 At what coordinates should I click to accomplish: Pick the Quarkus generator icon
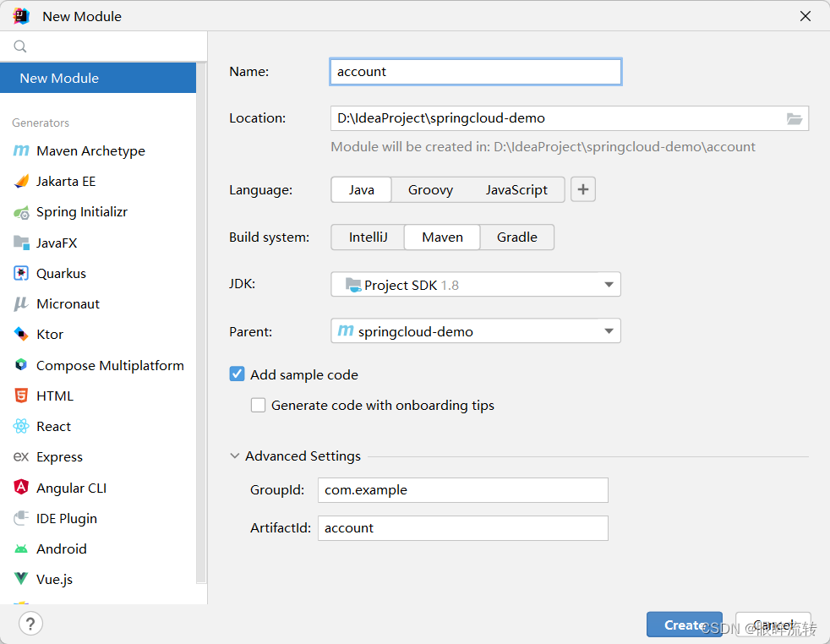click(x=20, y=274)
